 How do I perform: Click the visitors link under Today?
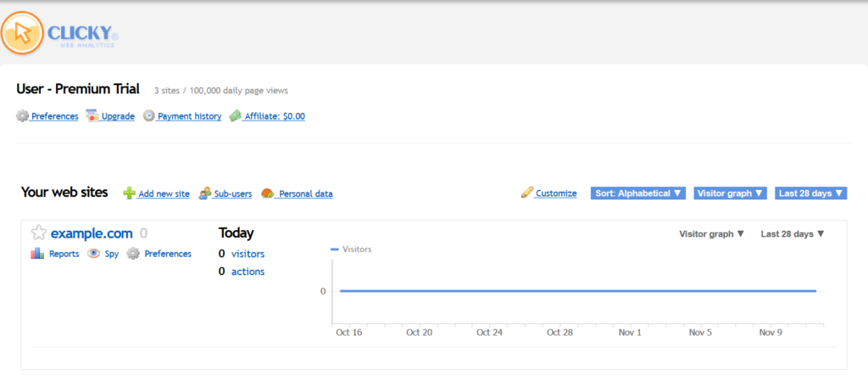coord(248,254)
